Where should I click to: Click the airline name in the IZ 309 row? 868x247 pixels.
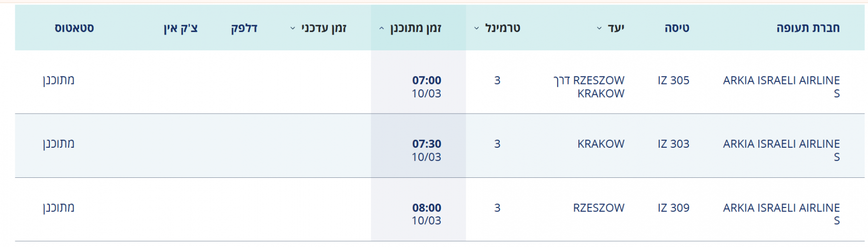[781, 208]
